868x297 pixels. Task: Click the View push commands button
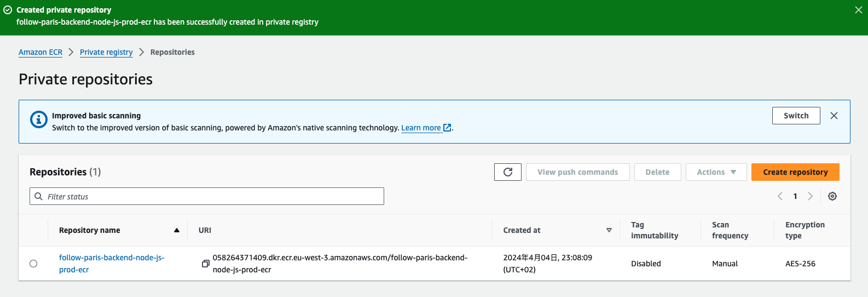577,172
